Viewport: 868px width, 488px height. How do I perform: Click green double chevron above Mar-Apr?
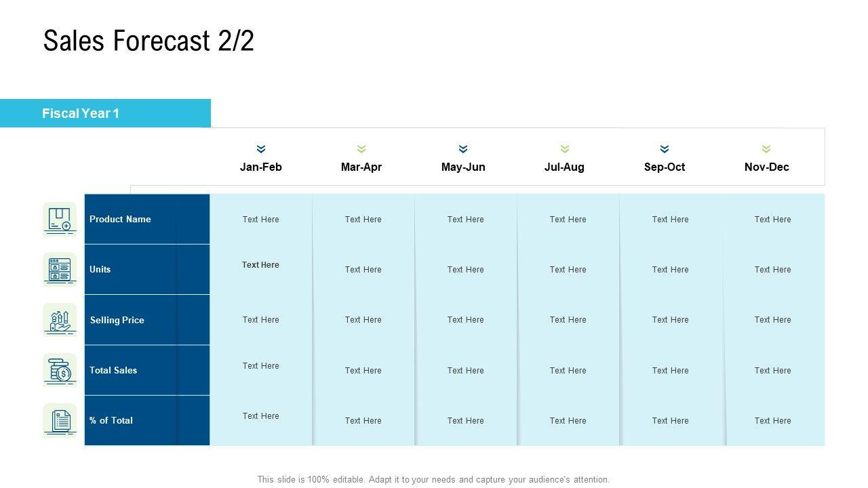tap(361, 149)
